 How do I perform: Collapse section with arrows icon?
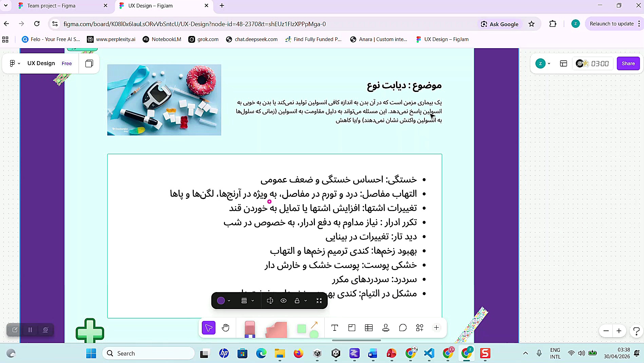click(x=319, y=301)
